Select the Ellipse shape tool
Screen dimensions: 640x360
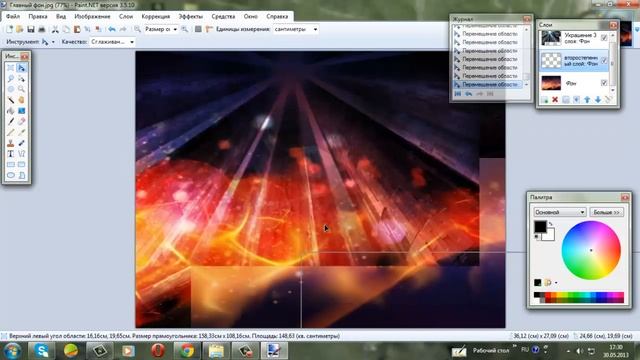(11, 175)
